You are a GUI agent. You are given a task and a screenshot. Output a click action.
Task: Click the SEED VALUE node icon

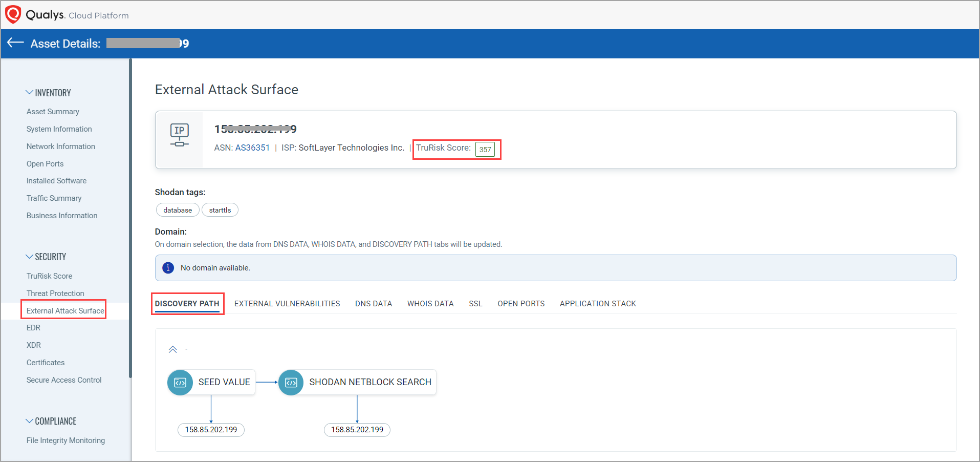tap(180, 382)
